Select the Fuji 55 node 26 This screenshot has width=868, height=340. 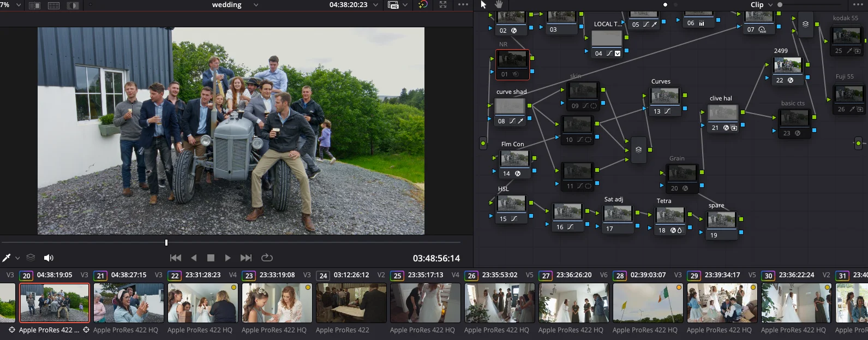(x=849, y=99)
